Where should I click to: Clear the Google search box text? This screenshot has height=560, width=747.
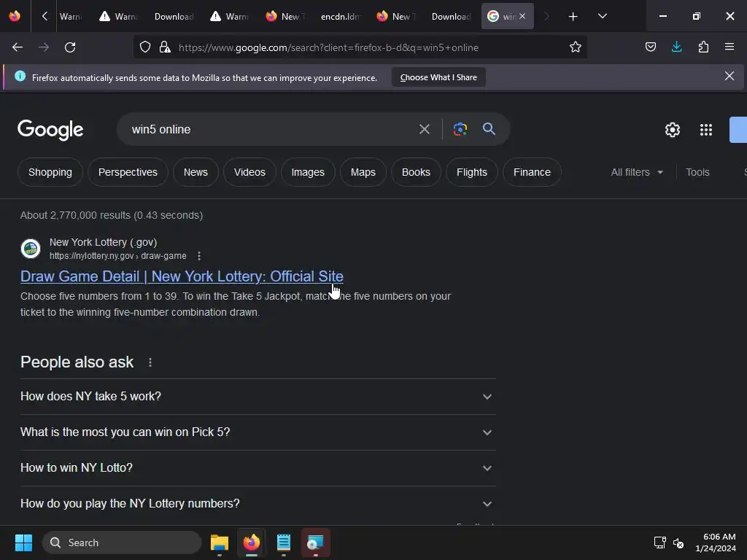pos(425,129)
